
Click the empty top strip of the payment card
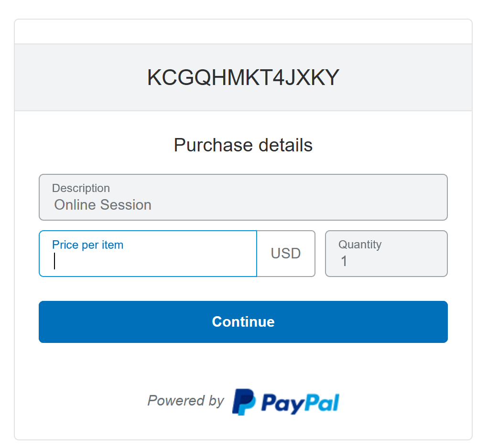[243, 31]
